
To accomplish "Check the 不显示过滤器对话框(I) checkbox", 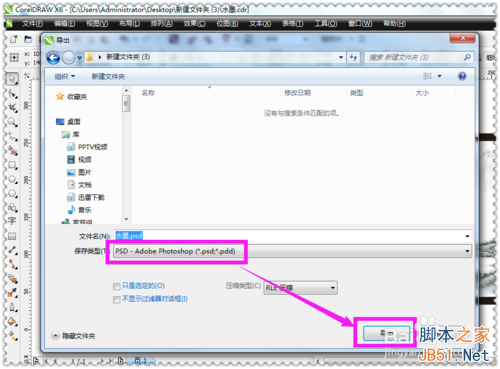I will 117,300.
